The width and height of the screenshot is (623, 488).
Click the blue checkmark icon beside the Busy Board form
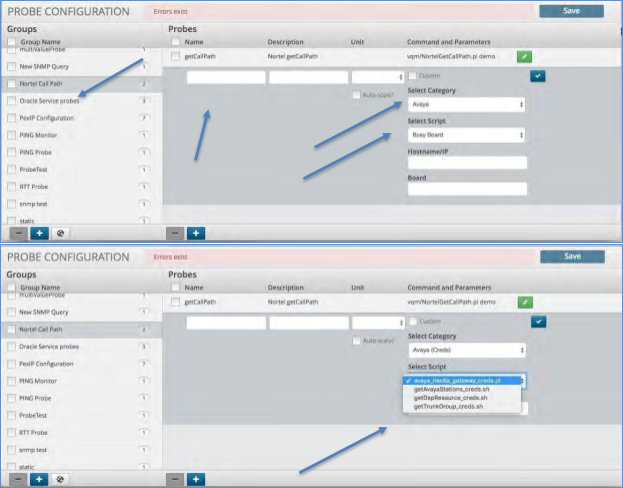tap(538, 76)
